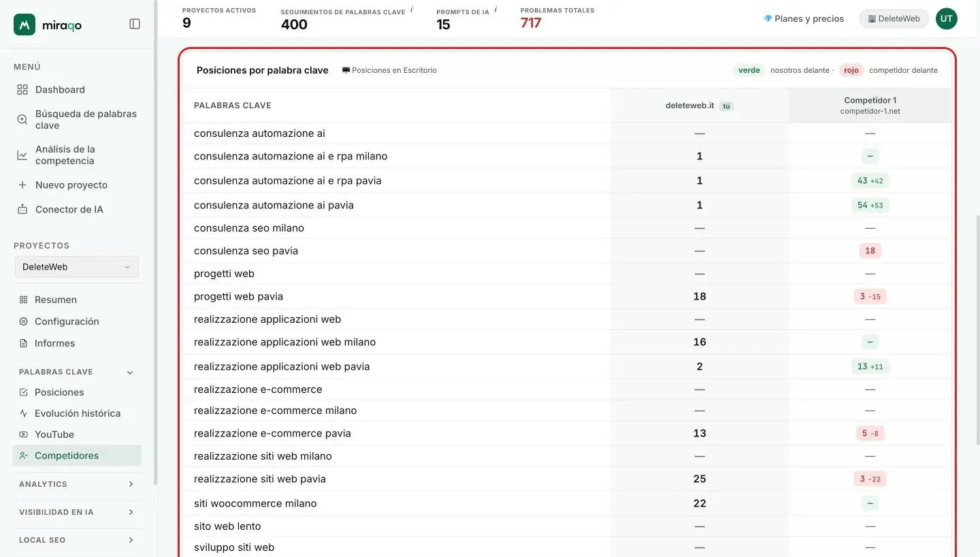Viewport: 980px width, 557px height.
Task: Click keyword 'realizzazione e-commerce pavia'
Action: (x=272, y=433)
